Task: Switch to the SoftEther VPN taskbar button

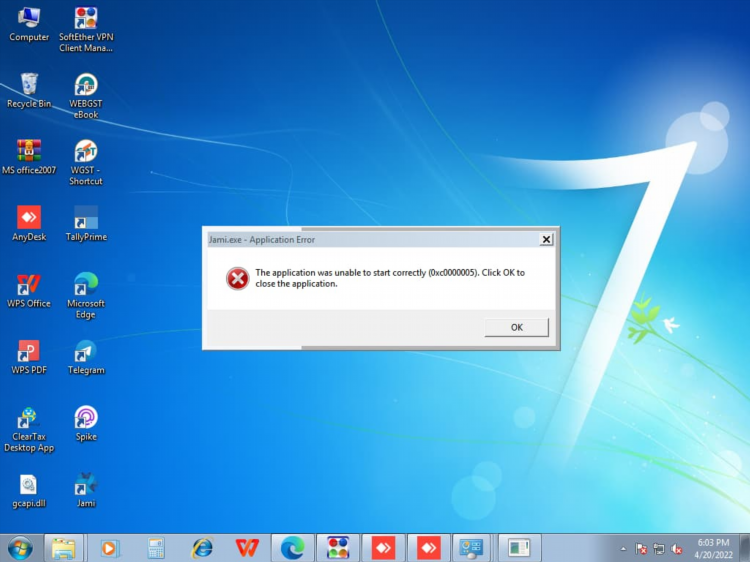Action: tap(338, 548)
